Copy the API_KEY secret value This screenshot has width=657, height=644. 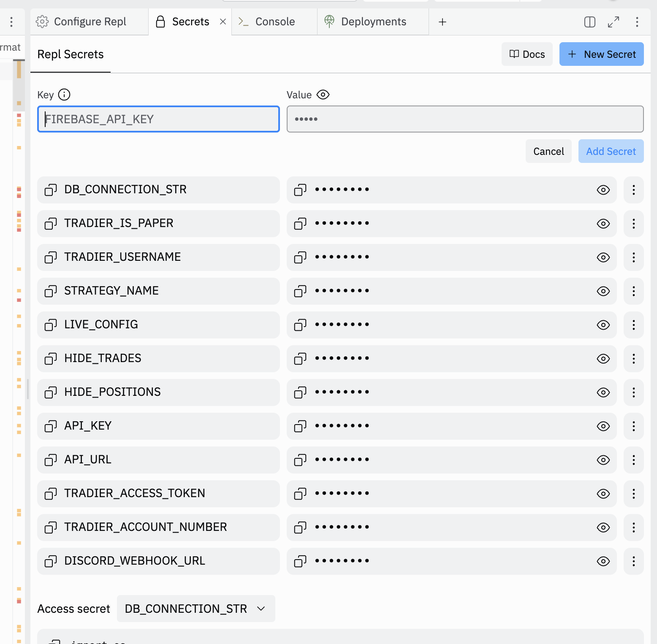pos(300,426)
